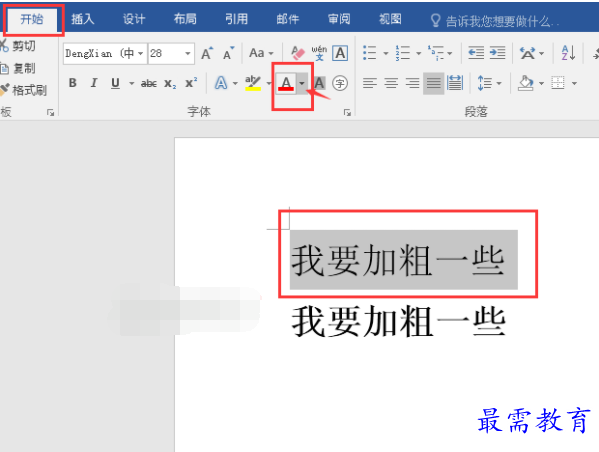Toggle Underline formatting
Viewport: 599px width, 452px height.
[115, 83]
